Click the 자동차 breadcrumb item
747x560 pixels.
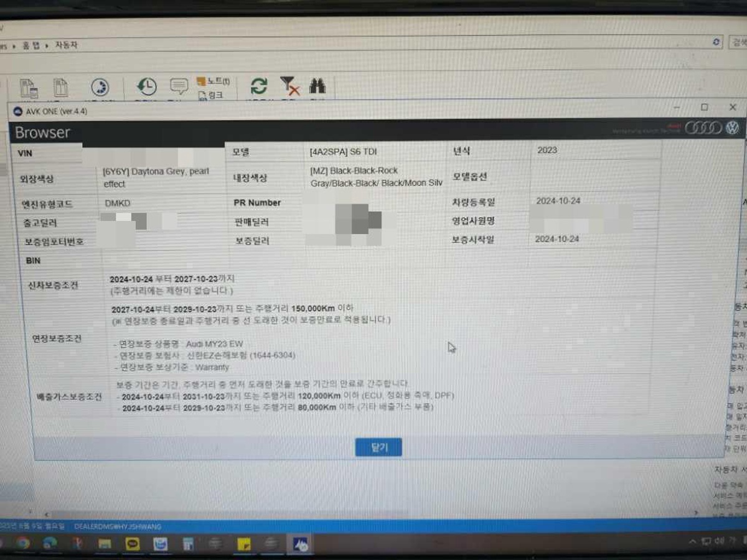tap(66, 45)
